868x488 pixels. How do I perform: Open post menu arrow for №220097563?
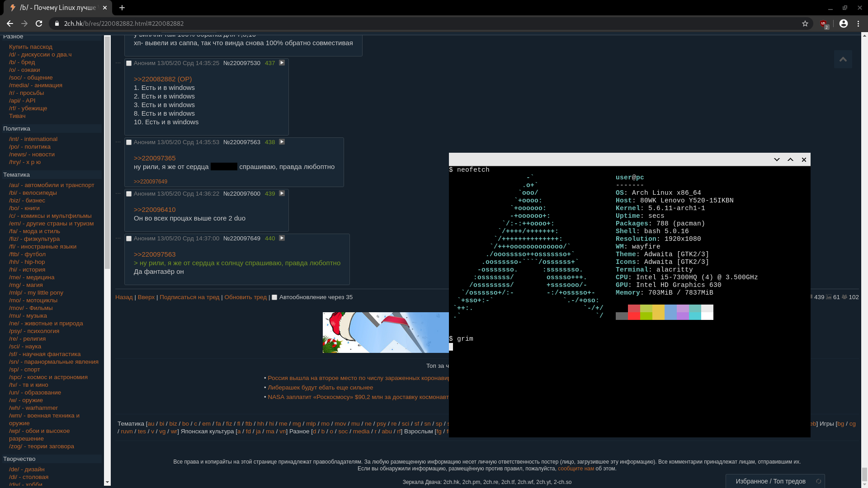[x=282, y=142]
